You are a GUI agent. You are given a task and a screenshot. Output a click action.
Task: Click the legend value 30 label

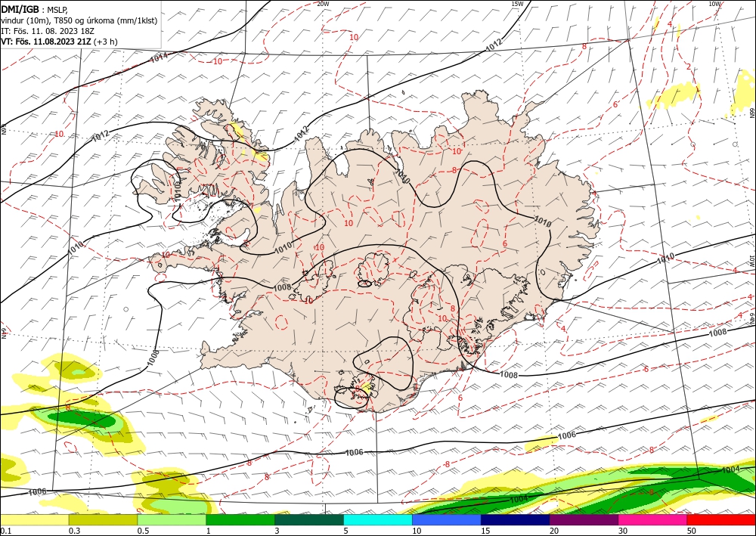click(x=623, y=531)
